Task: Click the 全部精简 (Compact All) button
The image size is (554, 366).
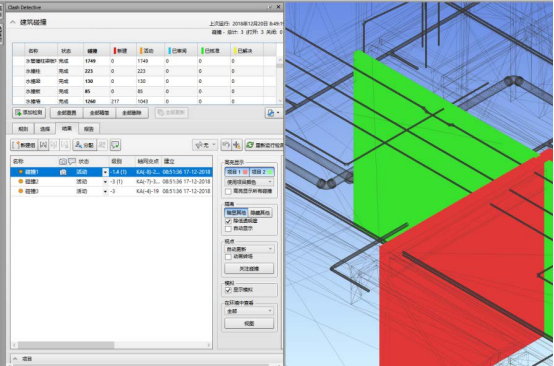Action: click(x=99, y=113)
